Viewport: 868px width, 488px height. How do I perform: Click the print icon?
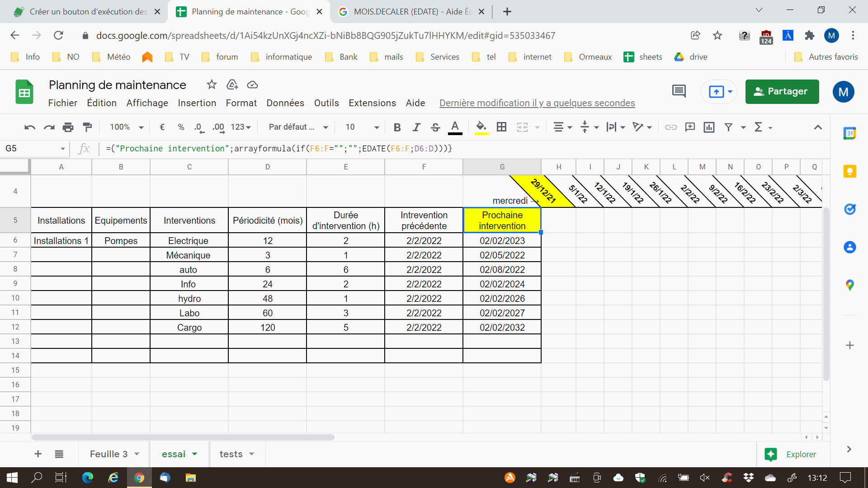[68, 127]
